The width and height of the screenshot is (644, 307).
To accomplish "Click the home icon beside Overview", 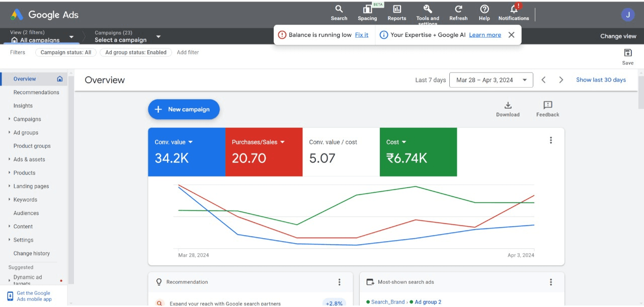I will pyautogui.click(x=60, y=79).
